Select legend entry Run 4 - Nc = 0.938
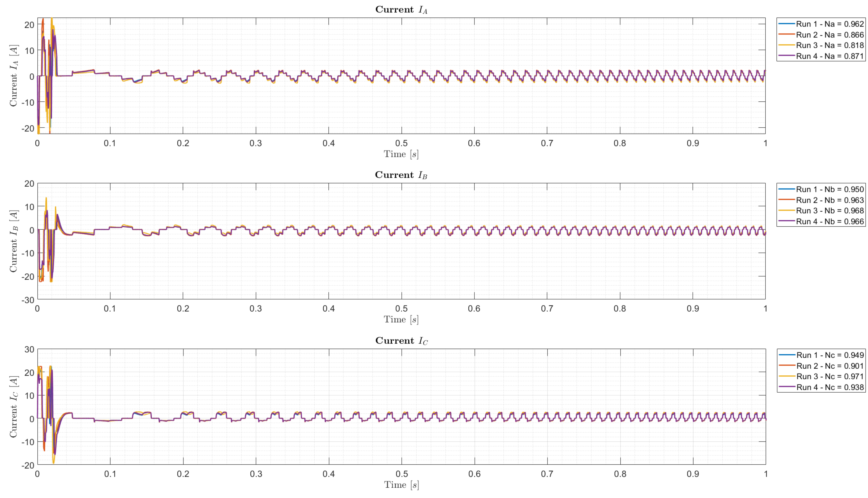This screenshot has height=498, width=868. click(x=830, y=387)
